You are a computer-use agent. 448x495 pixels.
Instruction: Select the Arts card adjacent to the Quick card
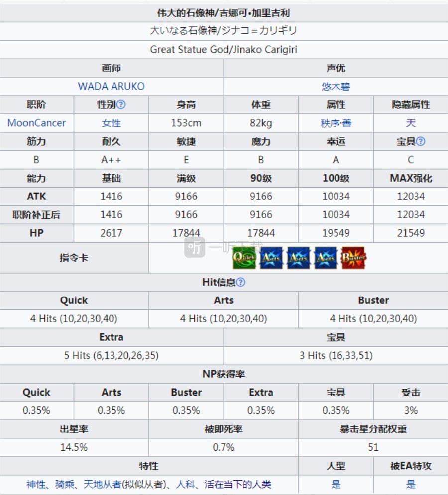[271, 258]
